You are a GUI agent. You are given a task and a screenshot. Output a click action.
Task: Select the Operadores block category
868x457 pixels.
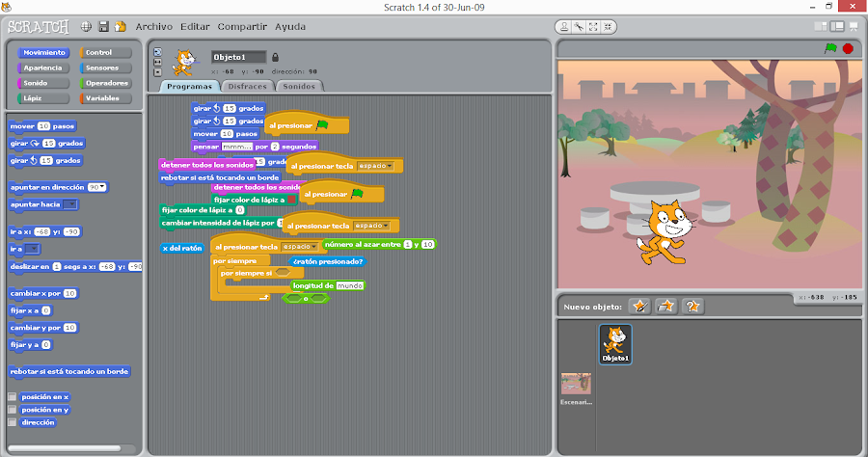[106, 83]
